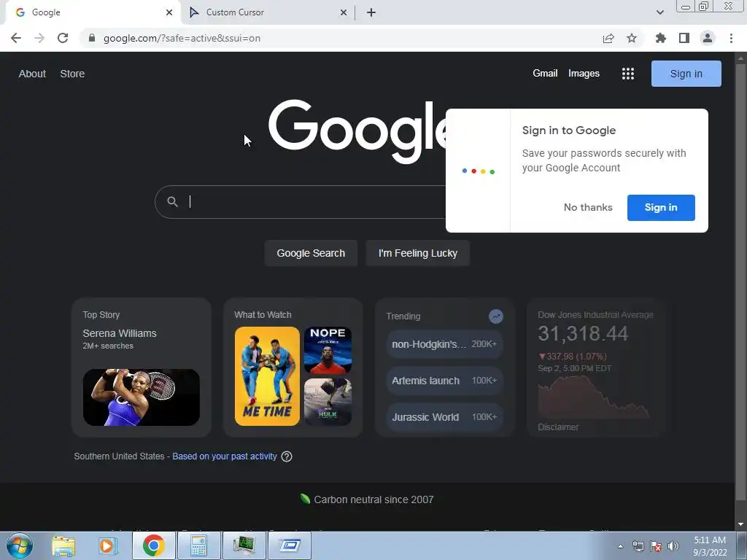The height and width of the screenshot is (560, 747).
Task: View site info via the padlock icon
Action: point(92,38)
